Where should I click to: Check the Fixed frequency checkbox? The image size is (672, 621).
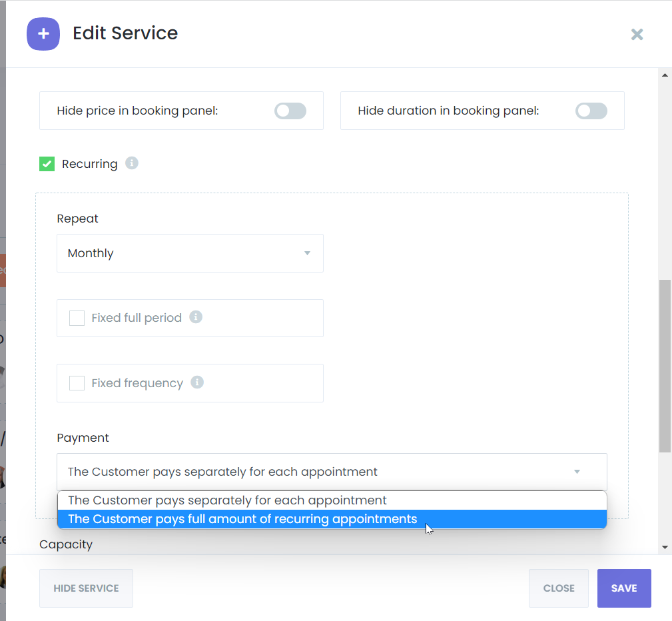point(77,383)
